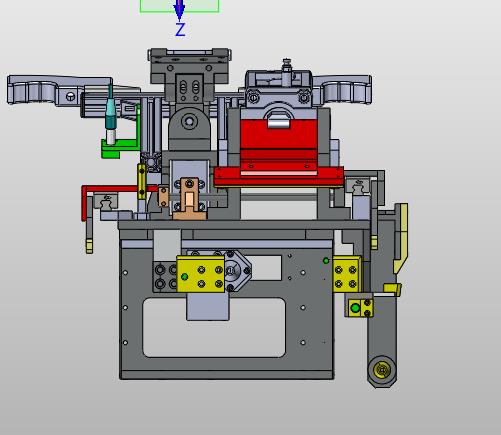Select the black four-bolt block on the plate
Viewport: 501px width, 435px height.
pyautogui.click(x=165, y=277)
